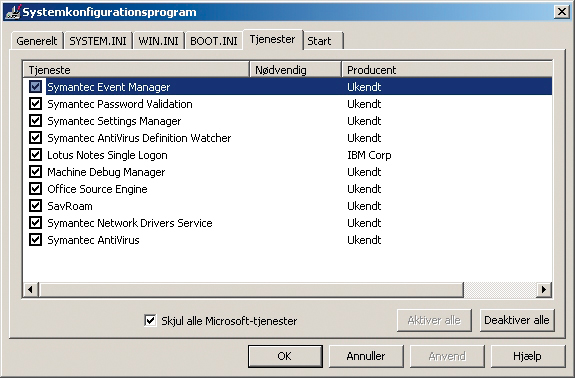Sort by the Producent column header
Screen dimensions: 575x378
click(x=447, y=70)
